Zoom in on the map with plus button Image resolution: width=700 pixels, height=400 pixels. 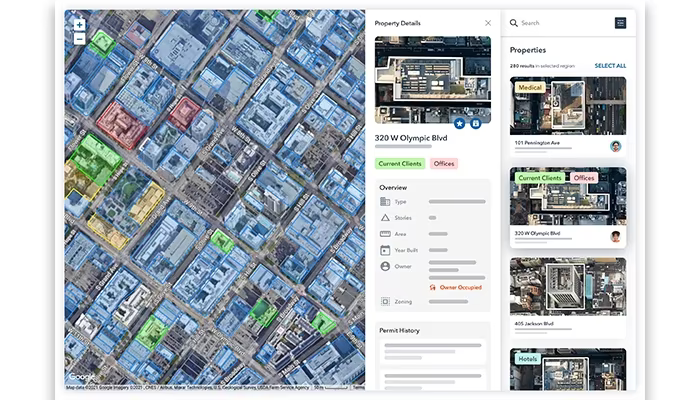click(79, 25)
